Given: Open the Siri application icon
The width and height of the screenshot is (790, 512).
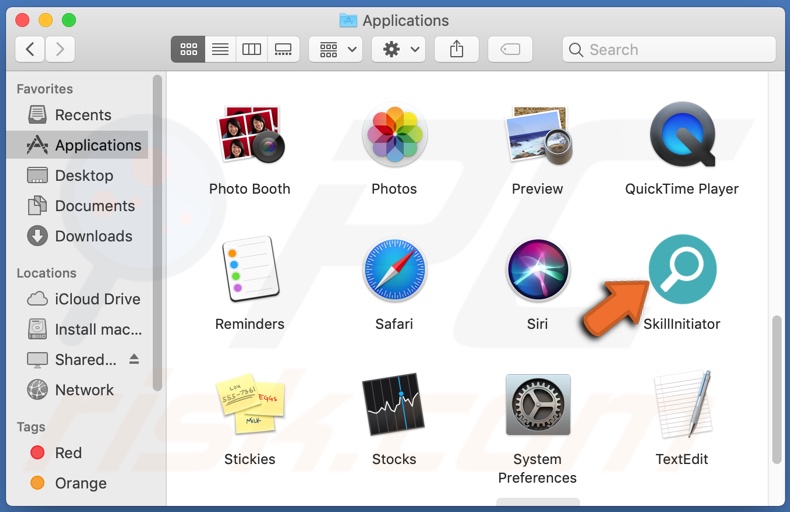Looking at the screenshot, I should coord(538,271).
